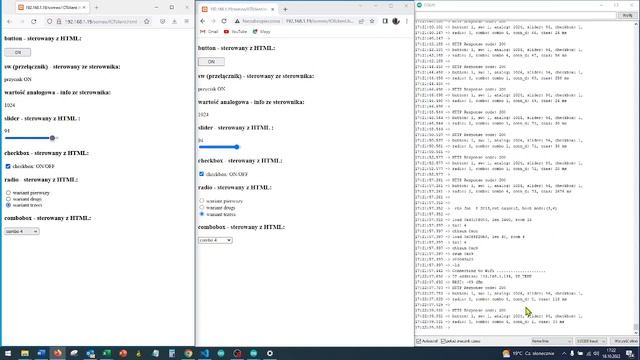This screenshot has height=360, width=640.
Task: Open the Chrome three-dot menu
Action: pos(407,21)
